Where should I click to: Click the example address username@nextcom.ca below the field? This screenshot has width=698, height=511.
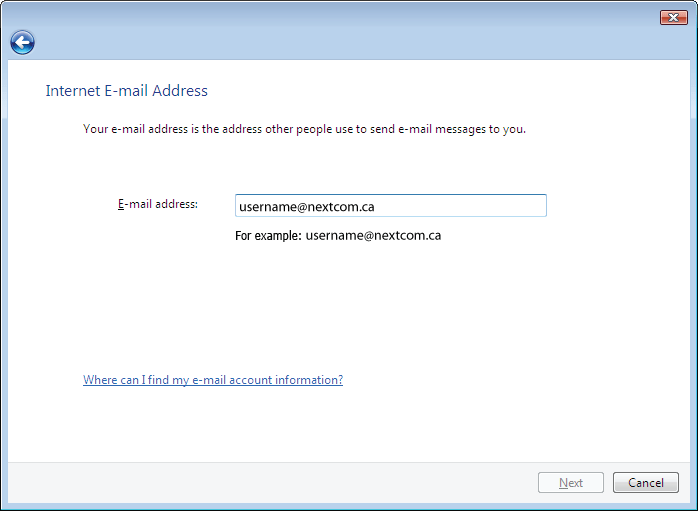(373, 235)
